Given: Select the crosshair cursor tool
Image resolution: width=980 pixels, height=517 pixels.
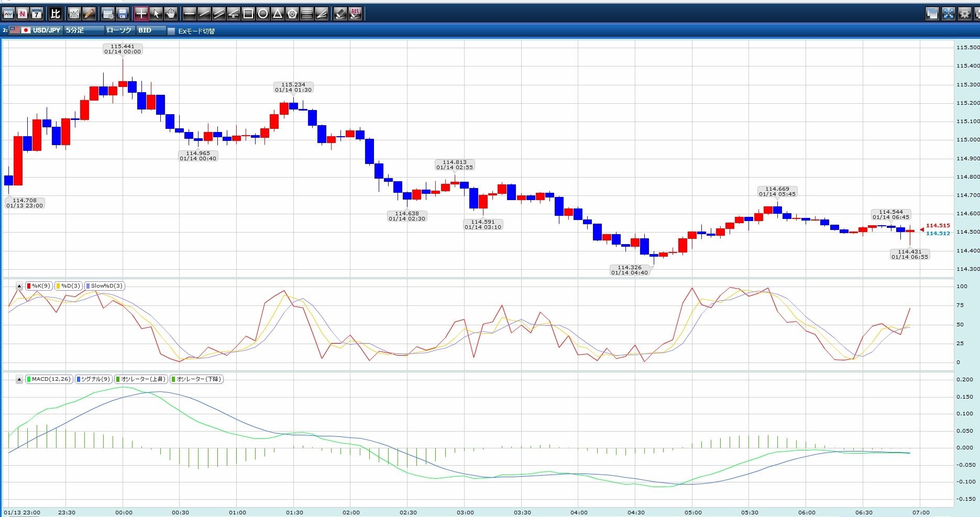Looking at the screenshot, I should pyautogui.click(x=141, y=14).
